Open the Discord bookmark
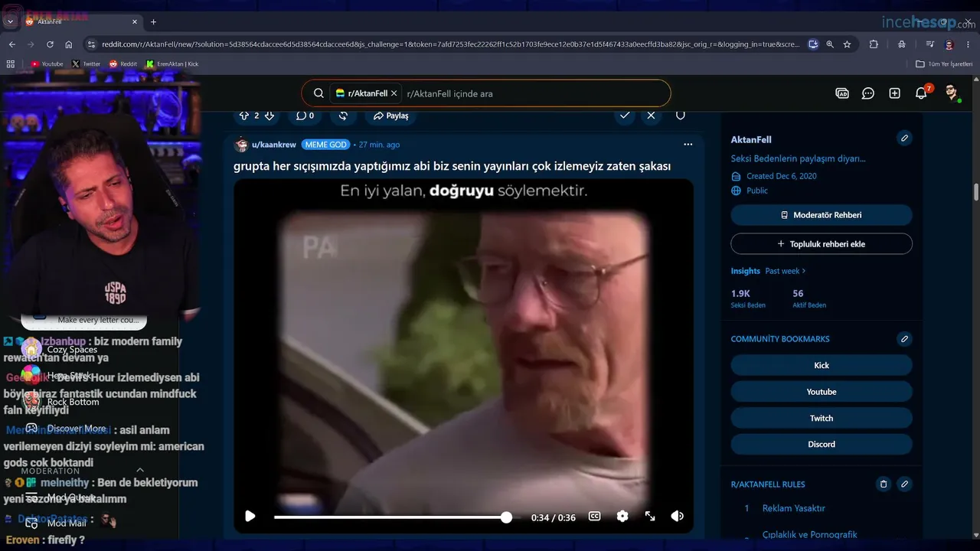 tap(822, 444)
